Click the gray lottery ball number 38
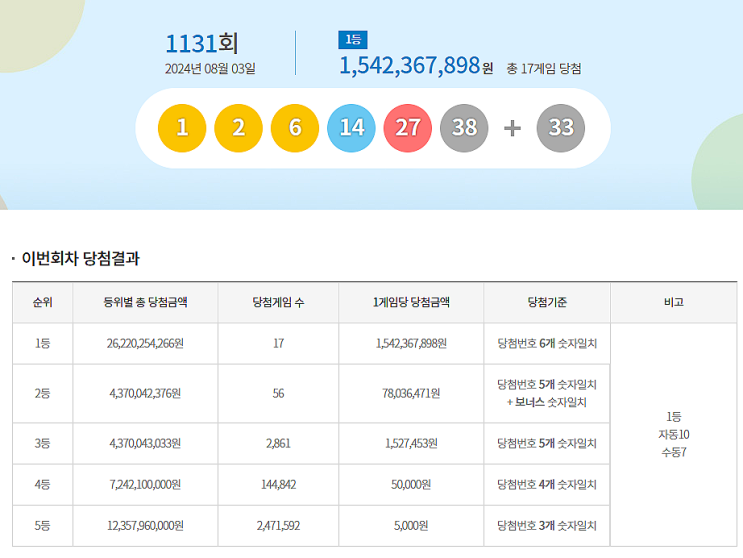Viewport: 743px width, 558px height. click(464, 128)
